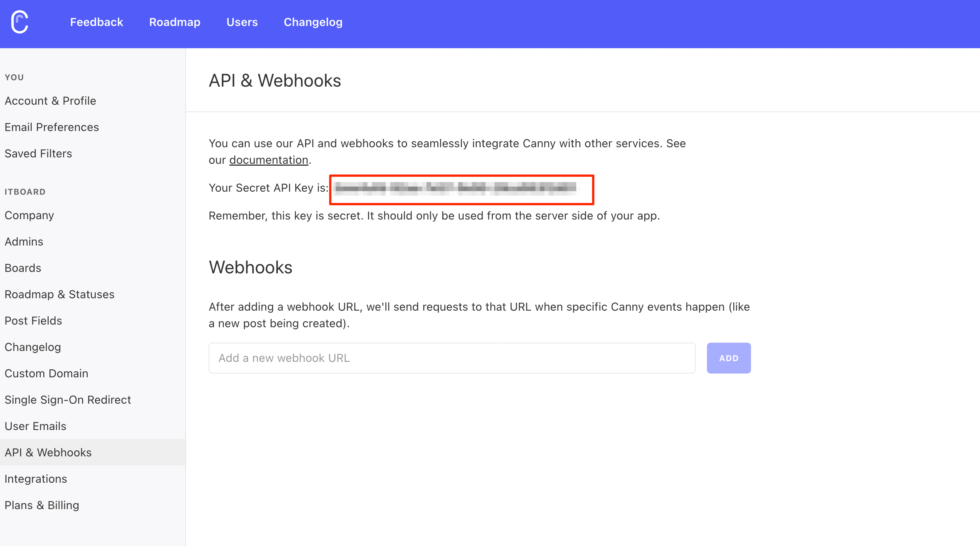Open the Admins settings page
This screenshot has width=980, height=546.
click(x=24, y=241)
